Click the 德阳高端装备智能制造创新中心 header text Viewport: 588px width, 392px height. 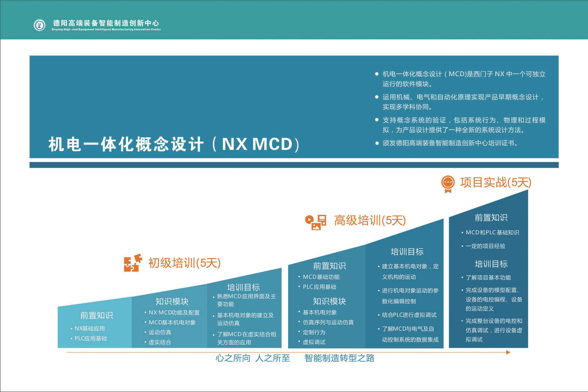(106, 23)
